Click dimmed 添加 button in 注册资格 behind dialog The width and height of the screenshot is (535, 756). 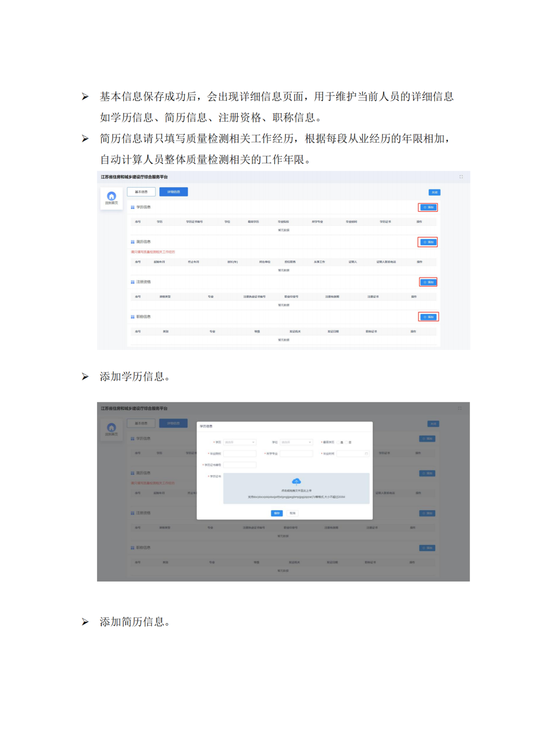click(427, 513)
